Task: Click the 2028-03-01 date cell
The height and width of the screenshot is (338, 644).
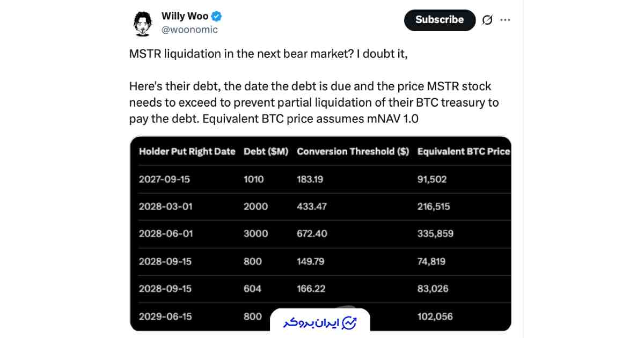Action: click(x=165, y=207)
